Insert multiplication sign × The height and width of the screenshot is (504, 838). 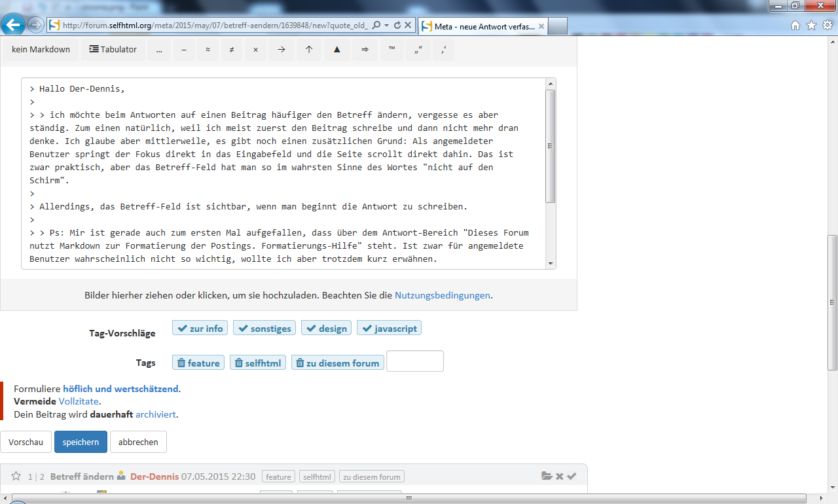click(255, 49)
